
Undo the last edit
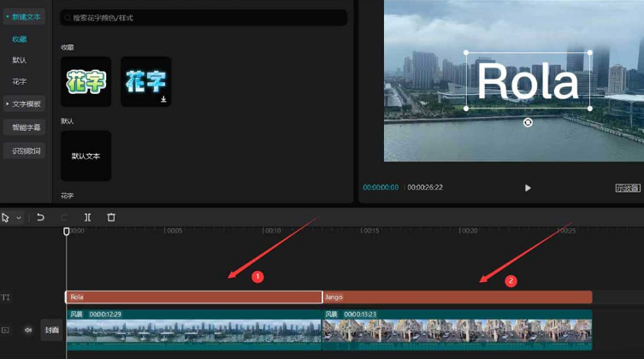[40, 217]
